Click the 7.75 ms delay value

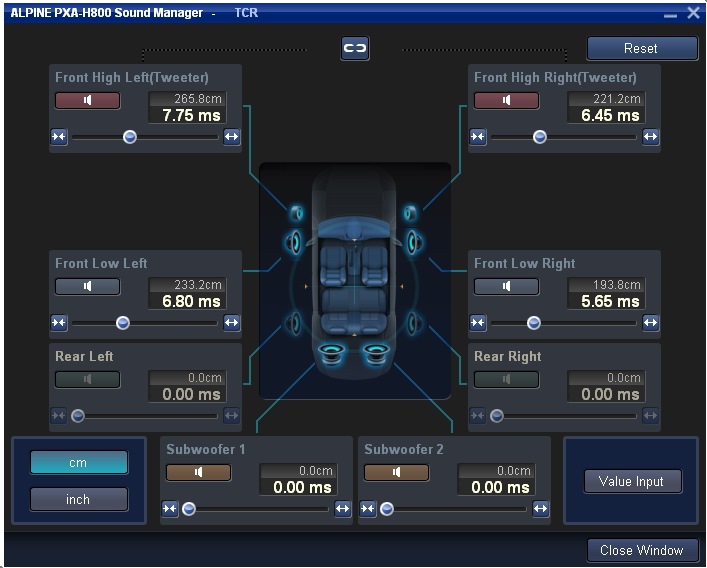(x=192, y=115)
